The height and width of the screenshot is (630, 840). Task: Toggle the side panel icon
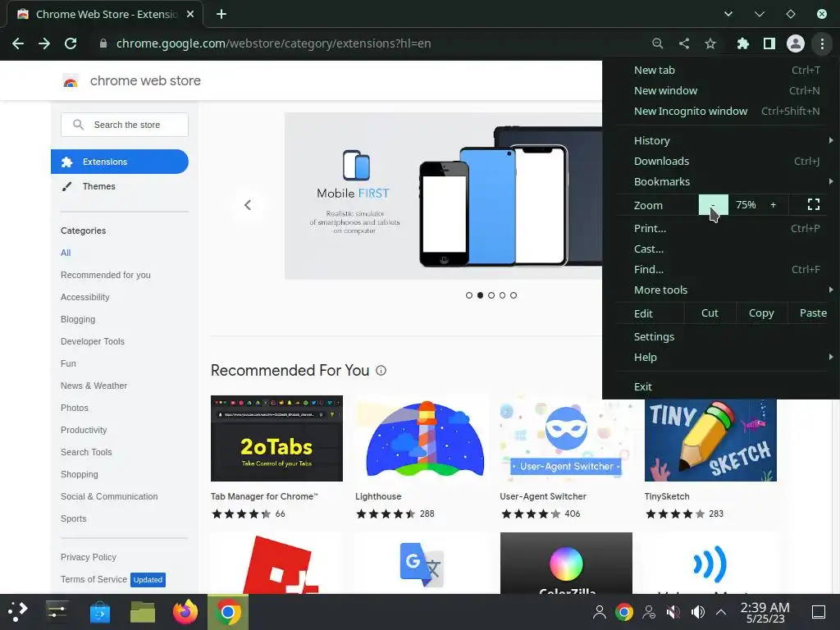click(769, 43)
